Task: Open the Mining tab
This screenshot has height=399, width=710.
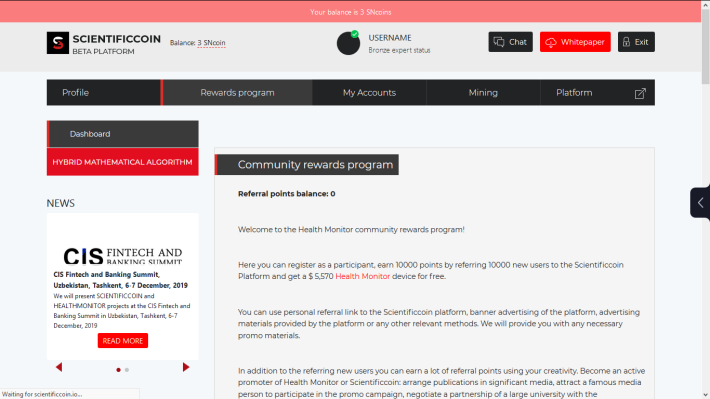Action: 483,93
